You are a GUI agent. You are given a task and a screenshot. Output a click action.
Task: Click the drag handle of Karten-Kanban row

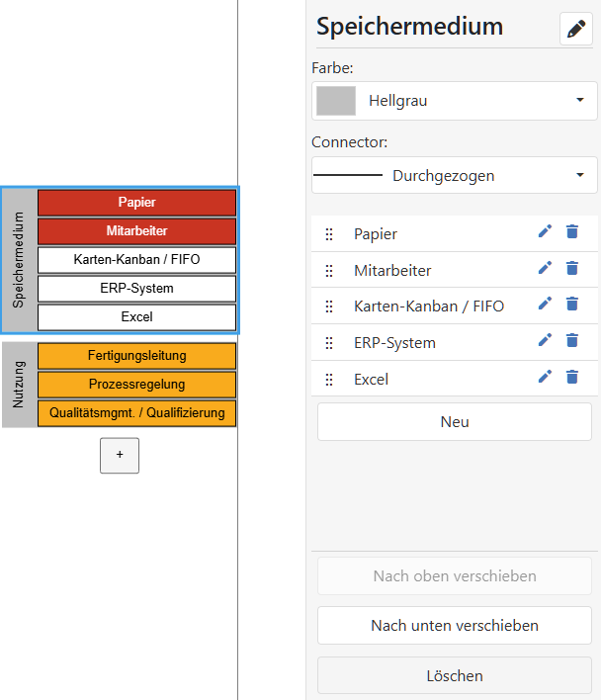coord(329,306)
